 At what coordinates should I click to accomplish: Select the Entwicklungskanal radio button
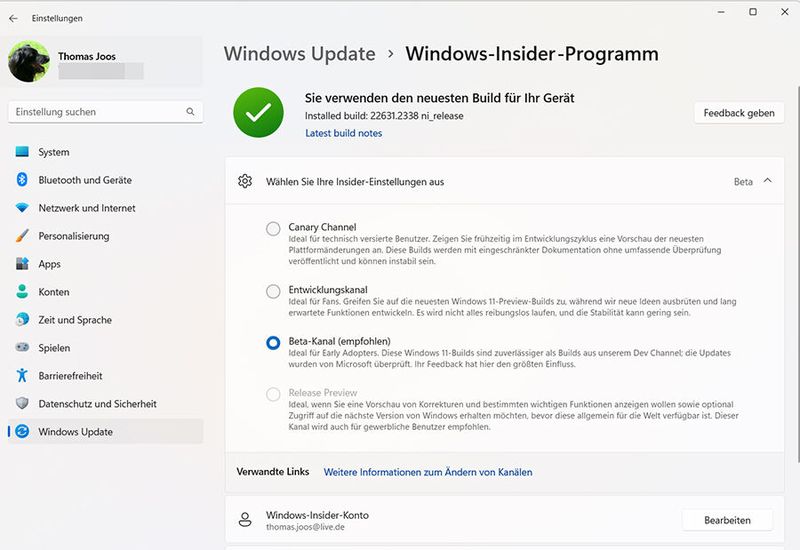(273, 292)
